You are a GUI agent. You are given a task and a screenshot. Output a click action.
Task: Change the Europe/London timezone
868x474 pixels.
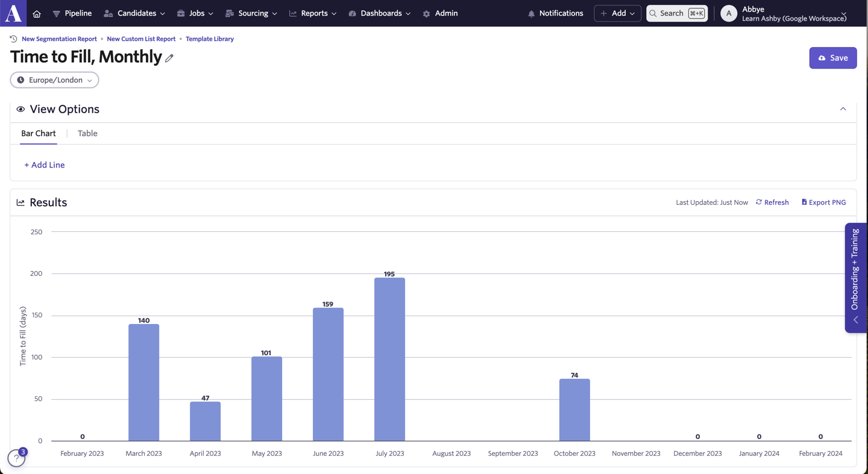pos(54,80)
